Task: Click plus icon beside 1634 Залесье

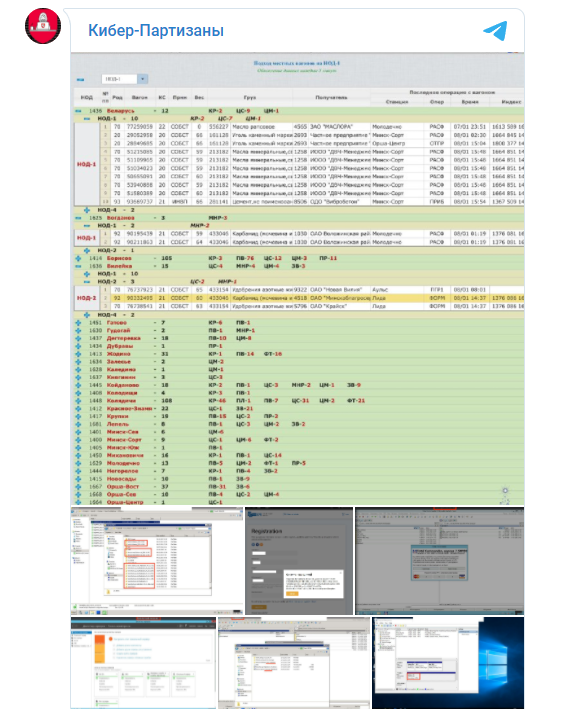Action: (78, 362)
